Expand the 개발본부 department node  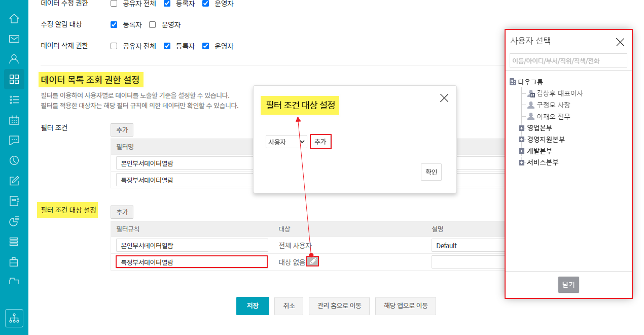pos(521,151)
